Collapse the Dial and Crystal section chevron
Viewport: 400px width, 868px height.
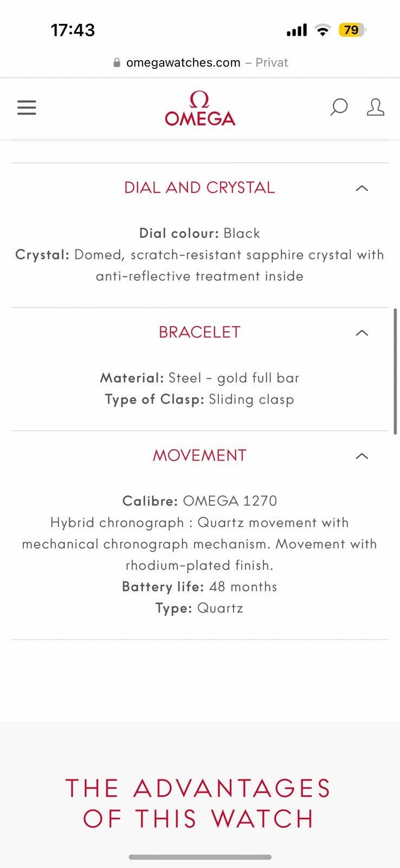click(x=362, y=188)
